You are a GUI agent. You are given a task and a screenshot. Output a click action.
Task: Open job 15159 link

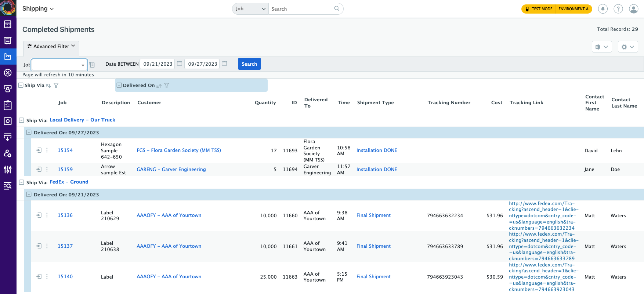click(65, 169)
